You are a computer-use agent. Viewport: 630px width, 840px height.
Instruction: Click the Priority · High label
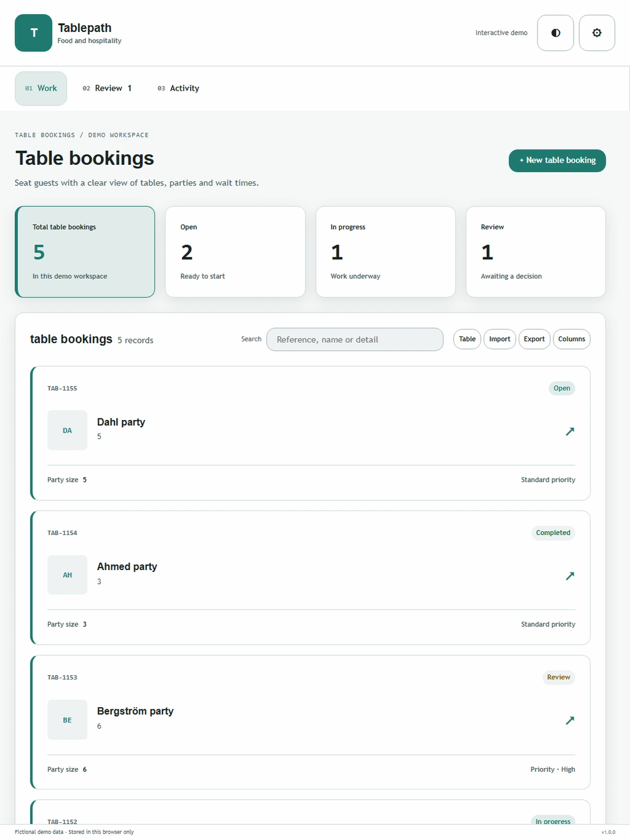tap(553, 769)
